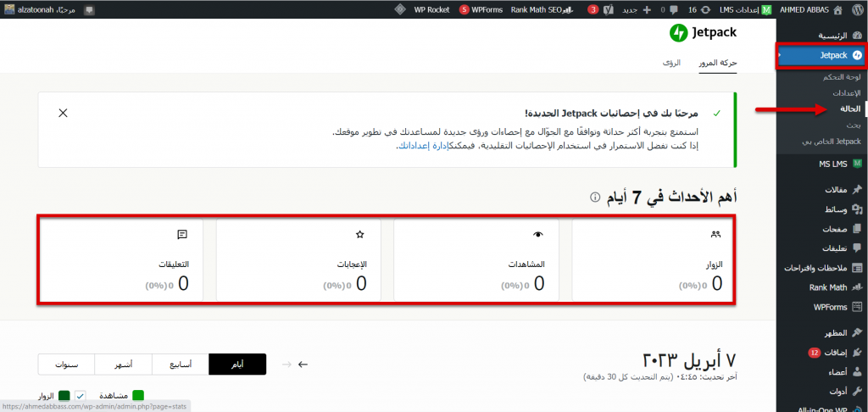868x412 pixels.
Task: Click the green Jetpack logo in header
Action: (703, 33)
